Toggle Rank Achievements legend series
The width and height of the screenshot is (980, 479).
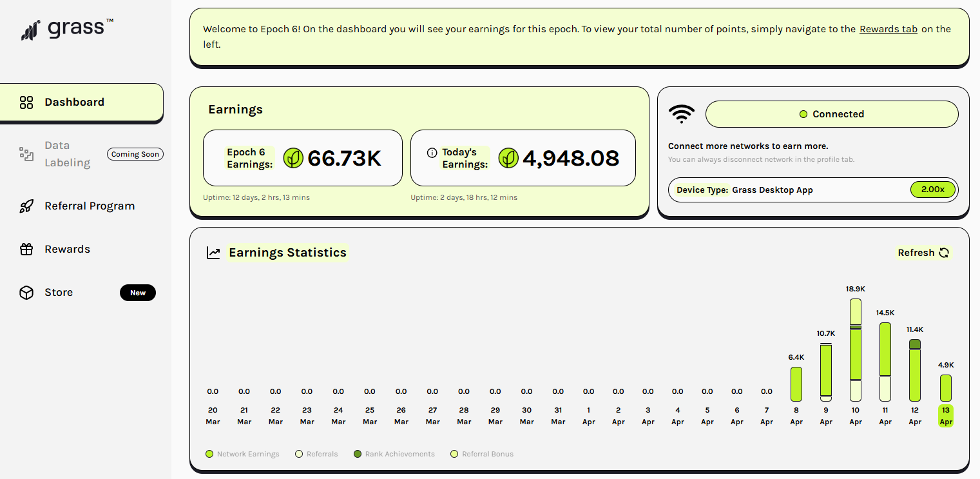(394, 454)
